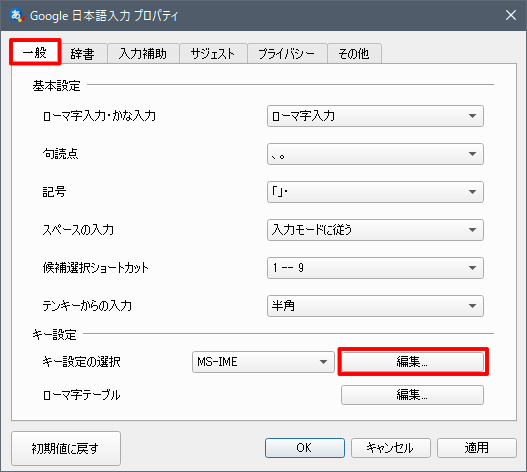The height and width of the screenshot is (472, 527).
Task: Click the テンキーからの入力 label
Action: tap(87, 306)
